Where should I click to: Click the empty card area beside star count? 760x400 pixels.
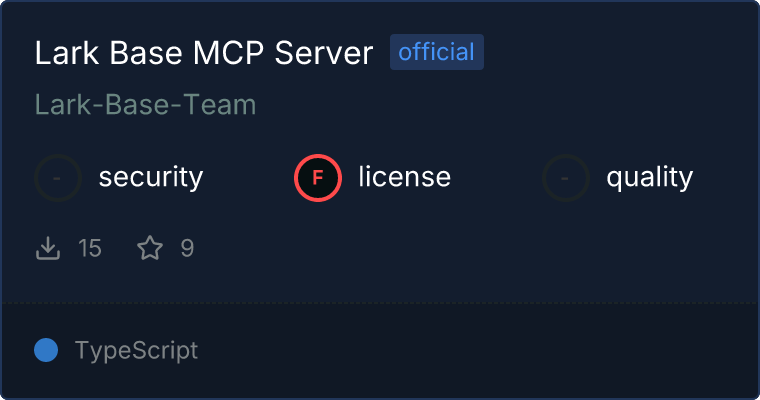click(436, 248)
